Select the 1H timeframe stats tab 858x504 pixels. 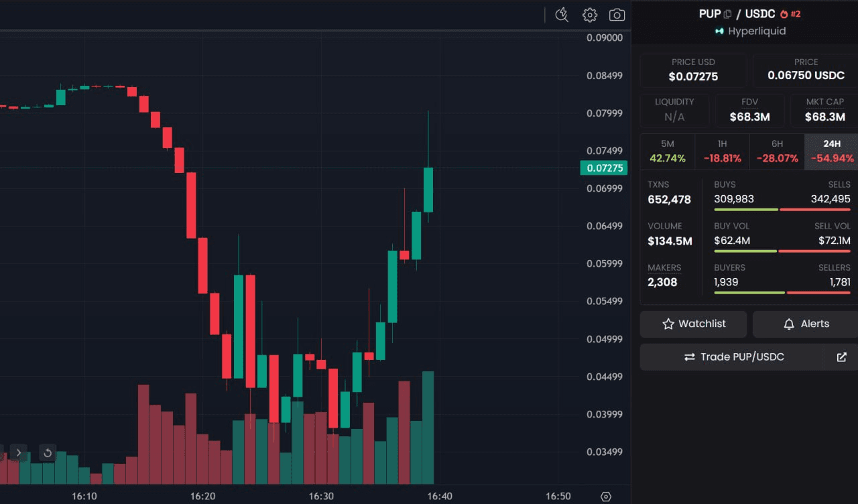722,151
